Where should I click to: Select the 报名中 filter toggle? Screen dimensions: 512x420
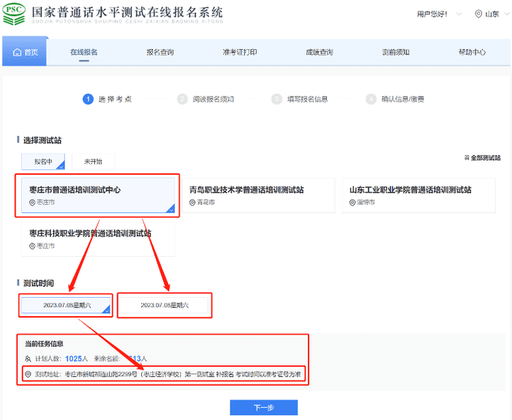(x=43, y=162)
